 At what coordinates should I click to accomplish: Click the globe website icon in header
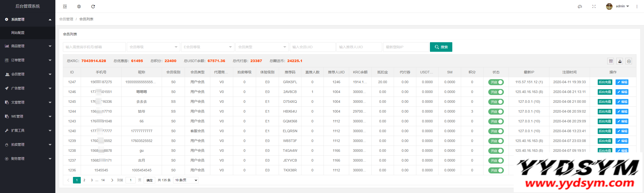(79, 7)
